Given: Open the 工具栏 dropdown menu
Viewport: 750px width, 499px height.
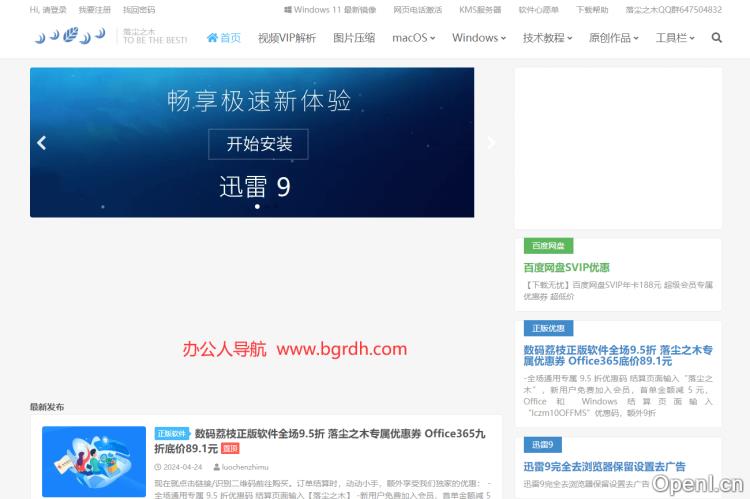Looking at the screenshot, I should (675, 38).
